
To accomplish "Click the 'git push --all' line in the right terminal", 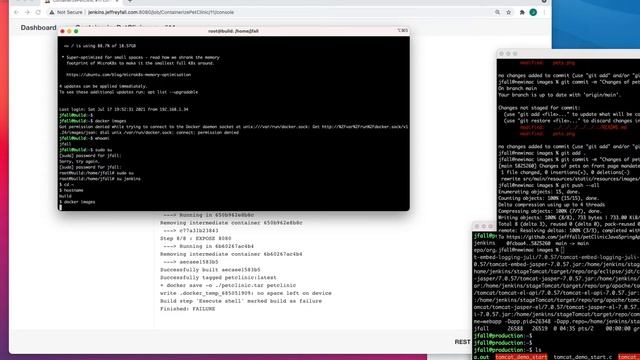I will tap(549, 185).
